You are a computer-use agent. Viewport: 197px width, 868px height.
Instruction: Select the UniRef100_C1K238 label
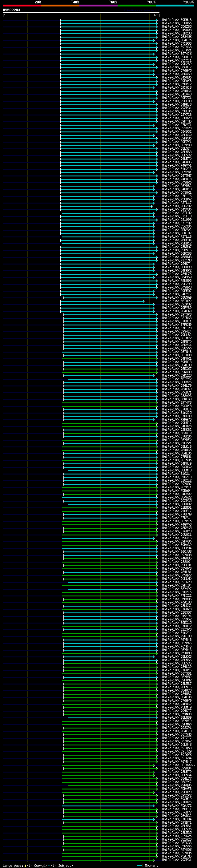[177, 33]
